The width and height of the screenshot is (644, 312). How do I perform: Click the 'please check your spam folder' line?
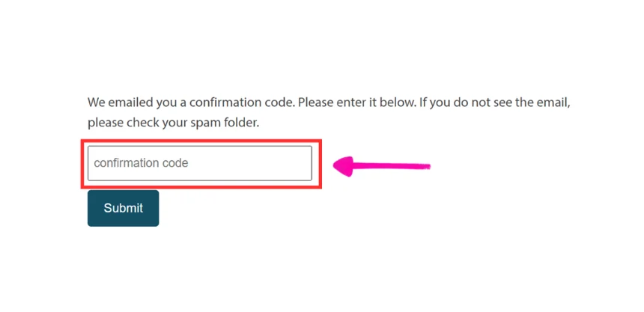(x=173, y=123)
